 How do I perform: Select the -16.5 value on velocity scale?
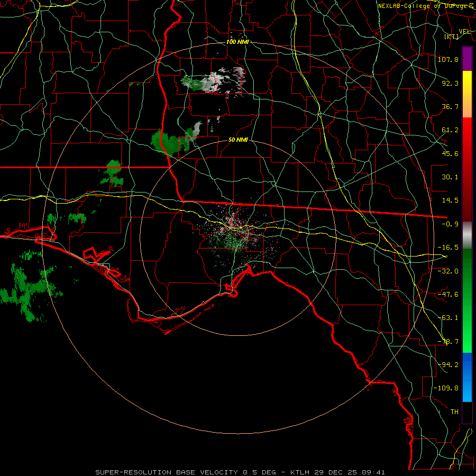[448, 248]
